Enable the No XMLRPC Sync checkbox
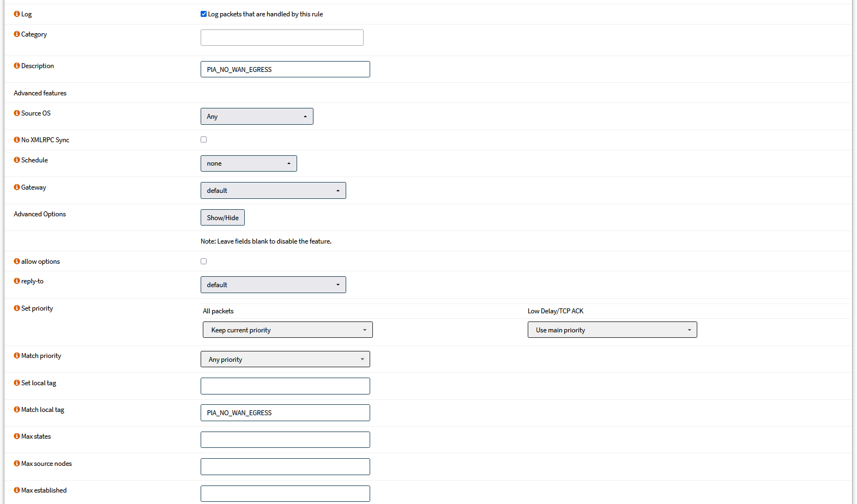Image resolution: width=857 pixels, height=504 pixels. click(204, 139)
